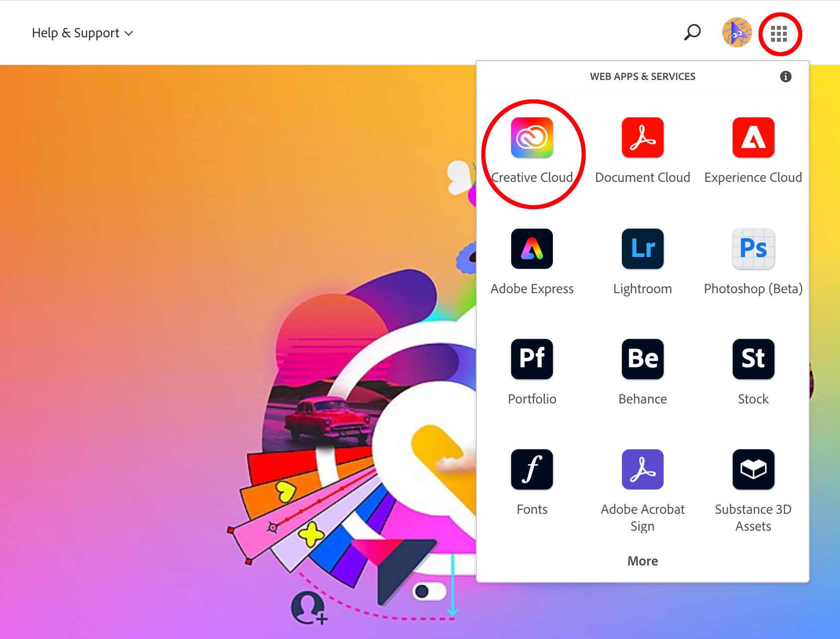The height and width of the screenshot is (639, 840).
Task: Launch Adobe Acrobat Sign
Action: [x=642, y=469]
